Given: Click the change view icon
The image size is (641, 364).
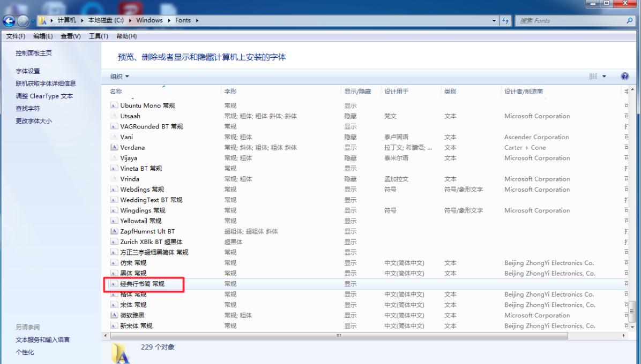Looking at the screenshot, I should [593, 77].
